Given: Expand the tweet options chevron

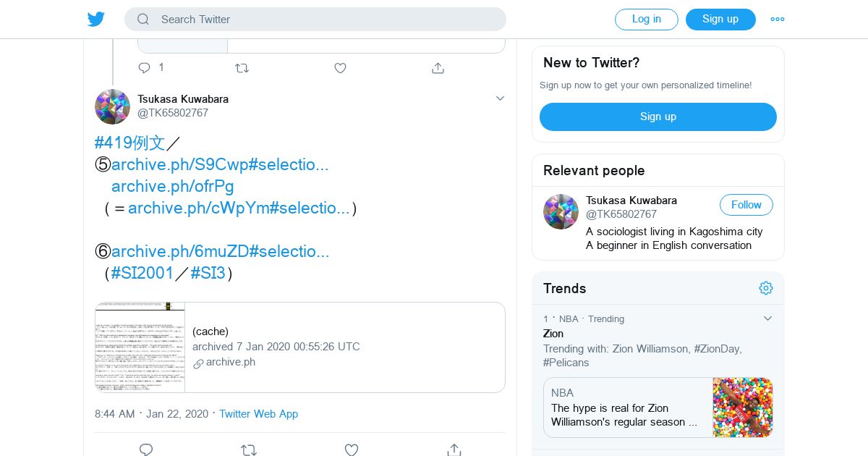Looking at the screenshot, I should coord(500,98).
